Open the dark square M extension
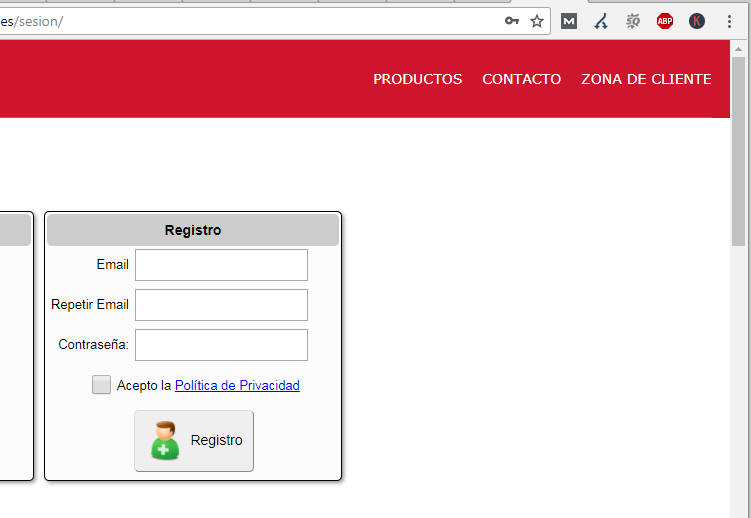751x518 pixels. point(569,21)
